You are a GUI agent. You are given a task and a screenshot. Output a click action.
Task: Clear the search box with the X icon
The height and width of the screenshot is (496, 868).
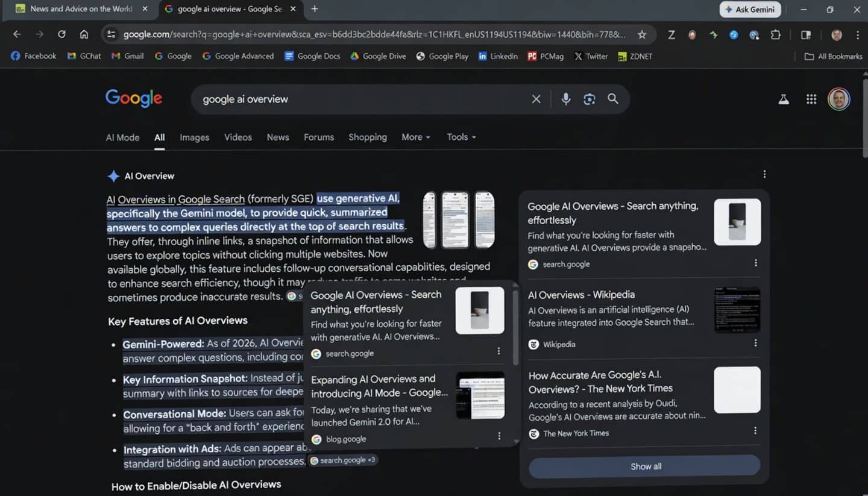tap(536, 99)
